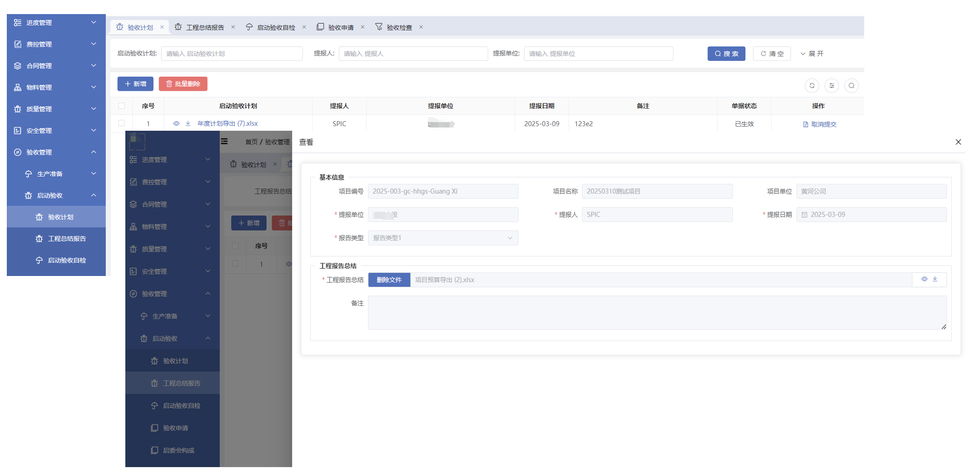
Task: Click the round search icon above the table
Action: pyautogui.click(x=851, y=85)
